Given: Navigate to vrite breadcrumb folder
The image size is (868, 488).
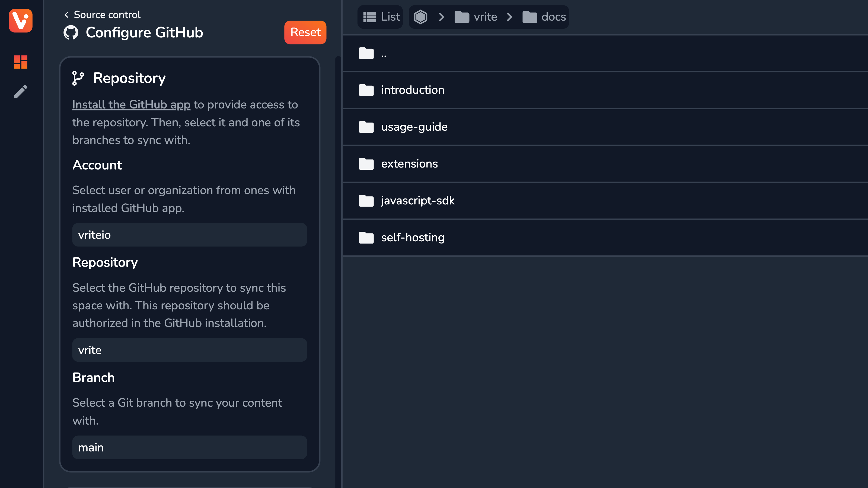Looking at the screenshot, I should pos(476,17).
